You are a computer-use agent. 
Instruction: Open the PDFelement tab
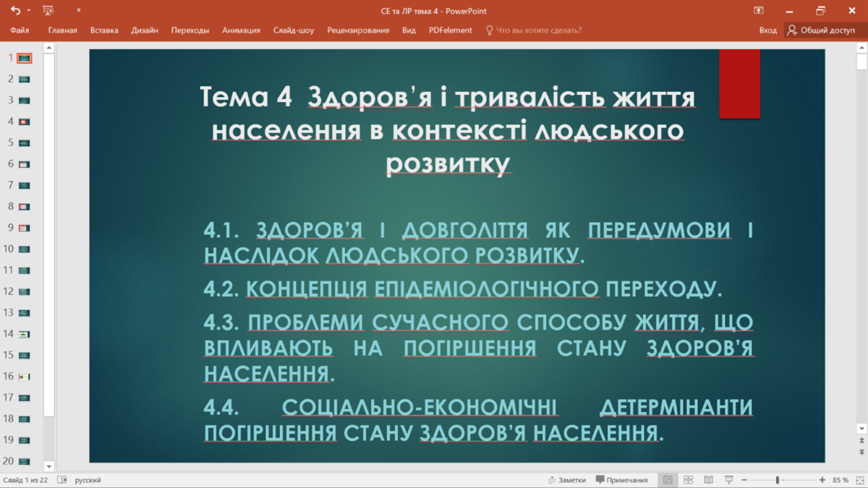point(450,30)
